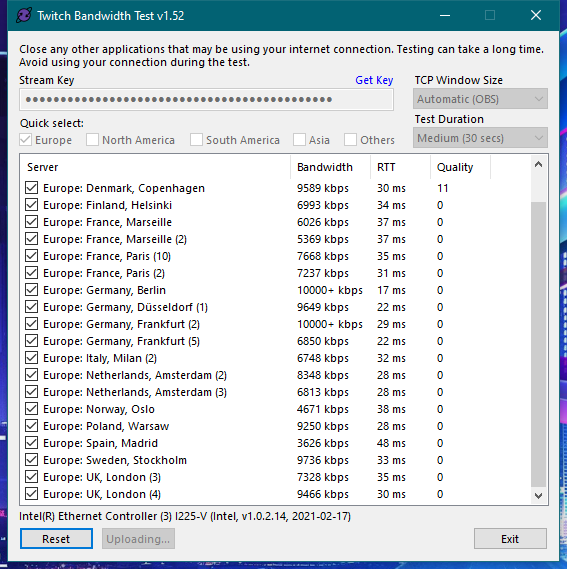Click the scroll up arrow in server list
The image size is (567, 569).
pyautogui.click(x=539, y=165)
